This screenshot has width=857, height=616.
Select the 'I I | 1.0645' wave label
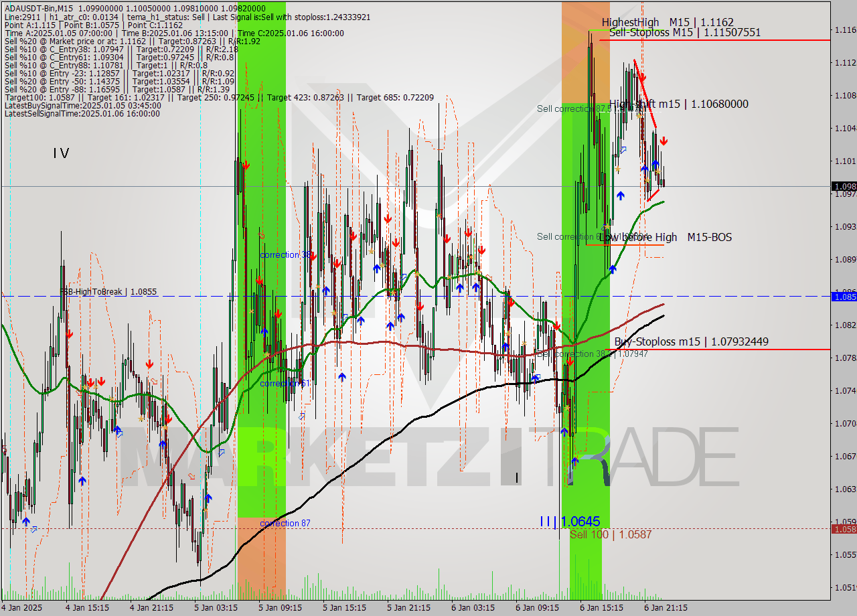(570, 521)
